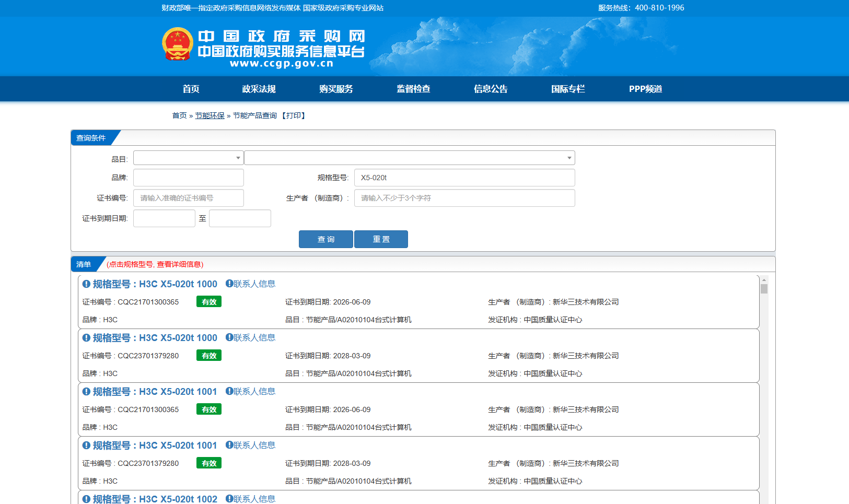The height and width of the screenshot is (504, 849).
Task: Open the 政采法规 navigation menu item
Action: tap(259, 89)
